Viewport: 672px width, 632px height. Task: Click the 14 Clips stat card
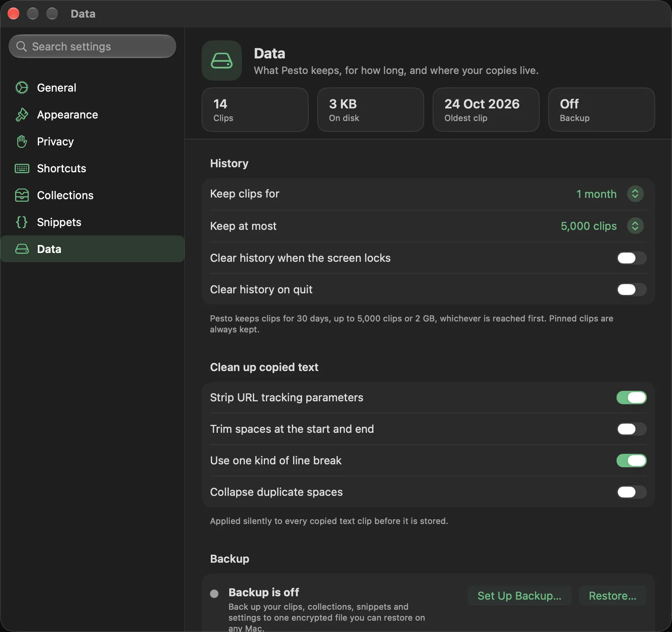(x=255, y=110)
